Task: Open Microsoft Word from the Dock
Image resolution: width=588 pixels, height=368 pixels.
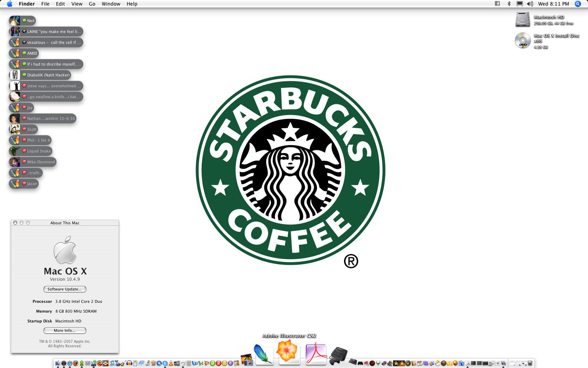Action: (x=195, y=363)
